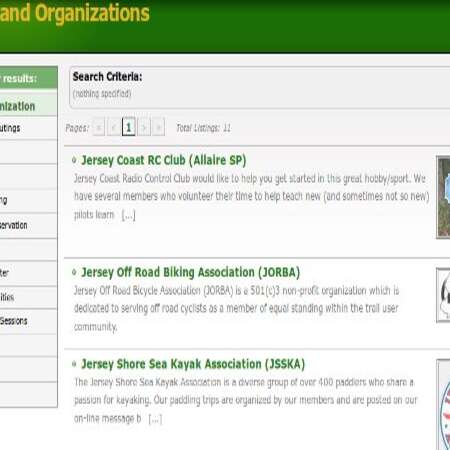This screenshot has height=450, width=450.
Task: Open Jersey Shore Sea Kayak Association (JSSKA) listing
Action: [193, 364]
